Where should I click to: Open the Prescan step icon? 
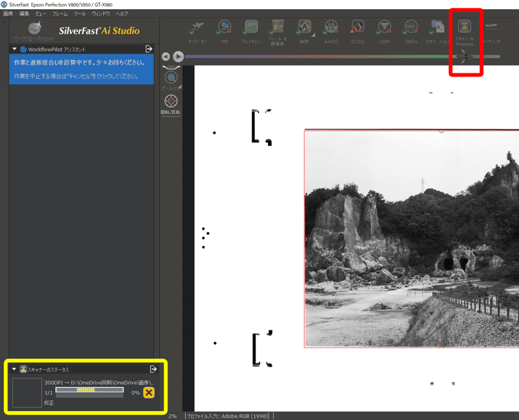tap(251, 27)
